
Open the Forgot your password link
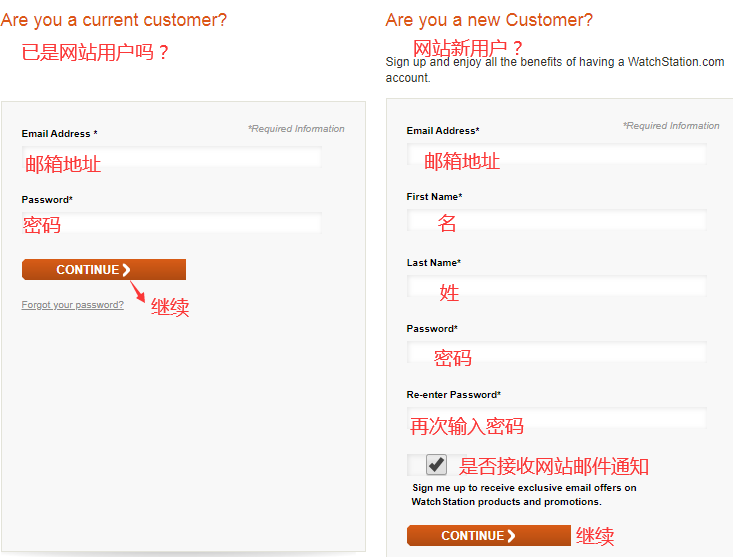(73, 305)
